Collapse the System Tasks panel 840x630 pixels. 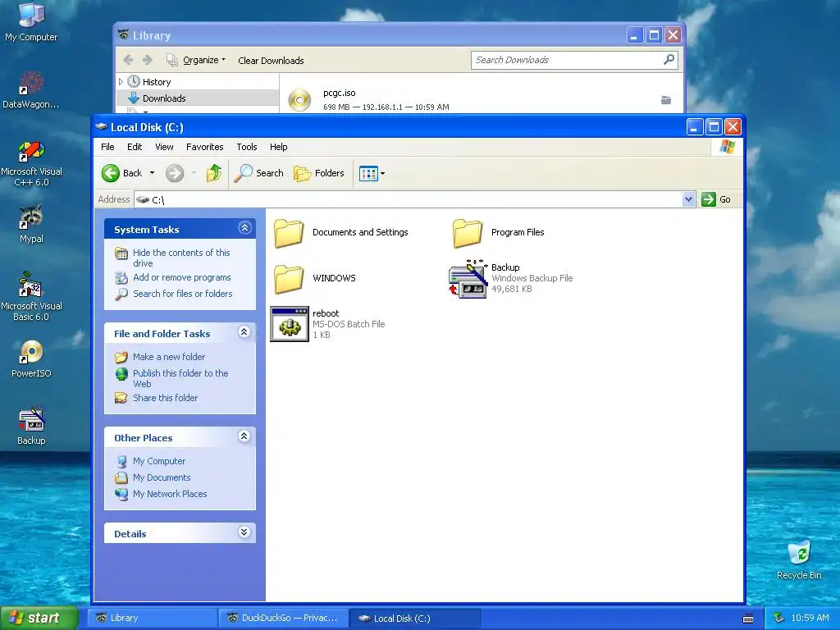coord(244,228)
